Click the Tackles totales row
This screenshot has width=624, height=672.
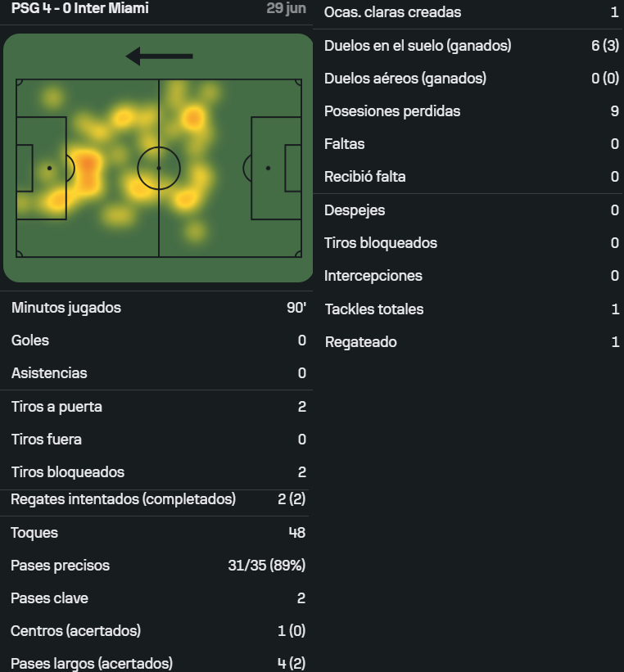click(468, 309)
